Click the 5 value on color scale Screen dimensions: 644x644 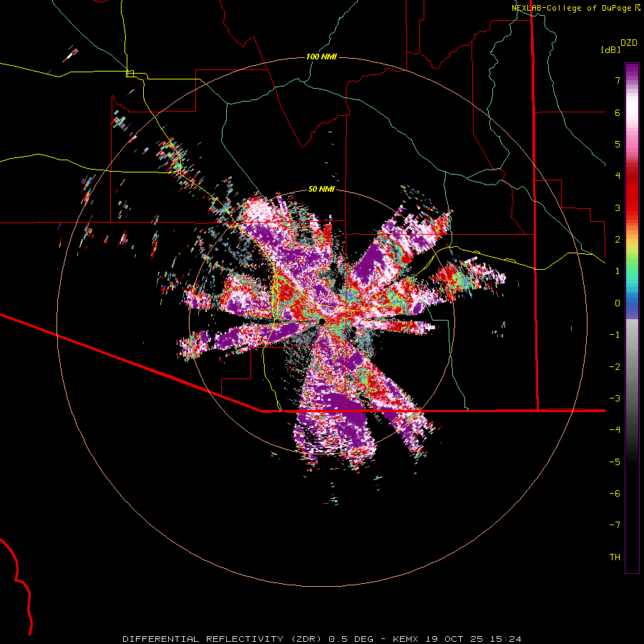[618, 144]
